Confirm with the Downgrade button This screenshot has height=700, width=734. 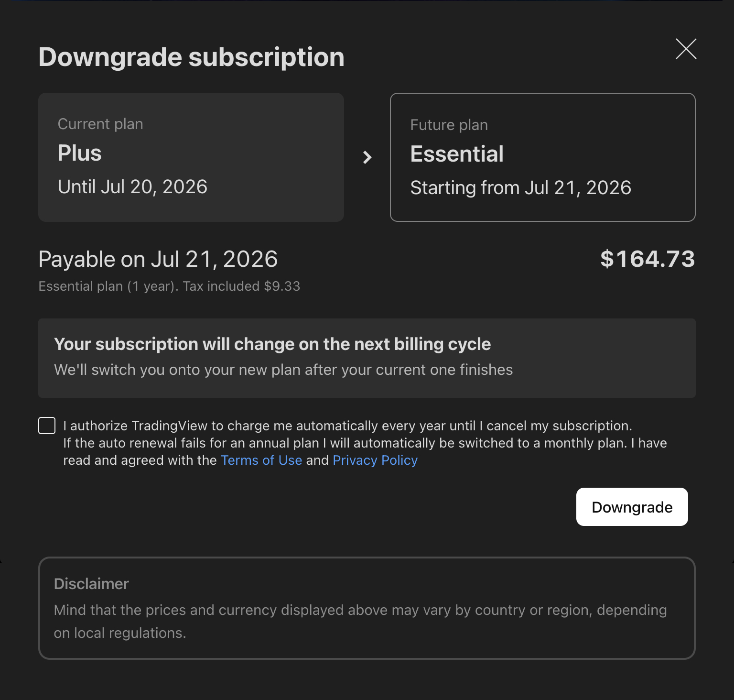632,507
